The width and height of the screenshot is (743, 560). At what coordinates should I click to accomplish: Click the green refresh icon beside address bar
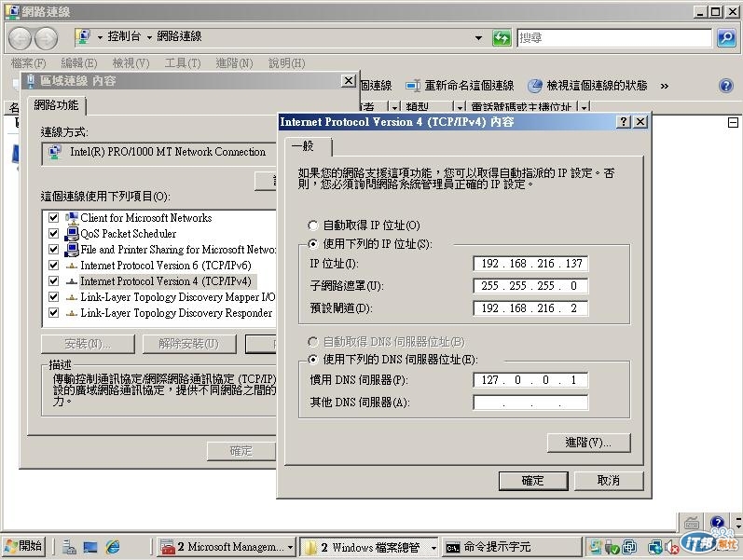[x=502, y=37]
